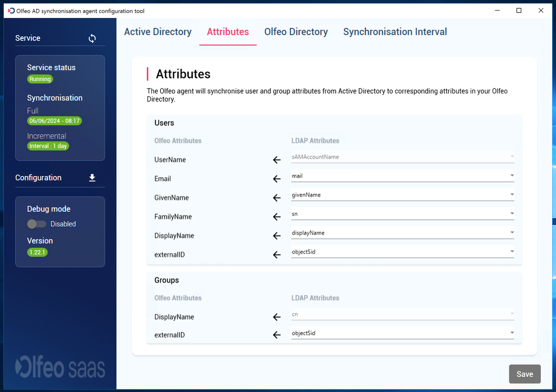Click the arrow beside Groups DisplayName

click(277, 317)
